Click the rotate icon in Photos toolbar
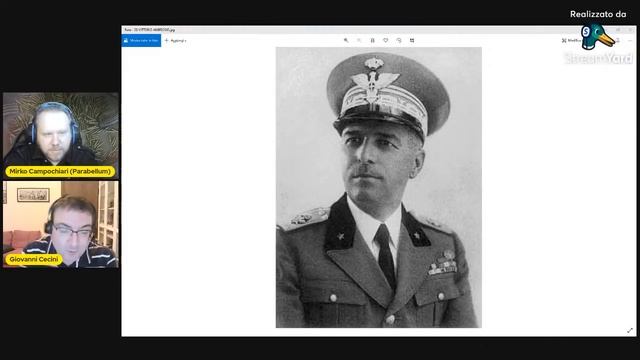Screen dimensions: 640x360 tap(399, 40)
